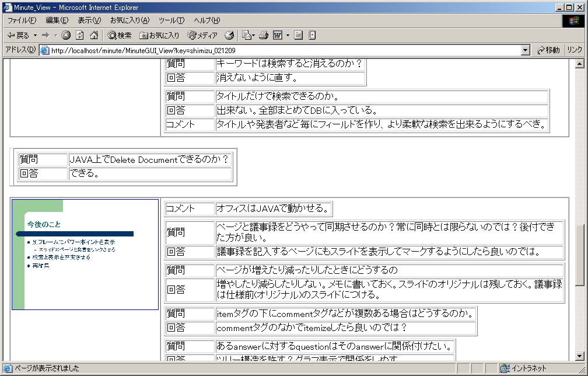This screenshot has width=588, height=376.
Task: Expand the address bar dropdown
Action: [526, 50]
